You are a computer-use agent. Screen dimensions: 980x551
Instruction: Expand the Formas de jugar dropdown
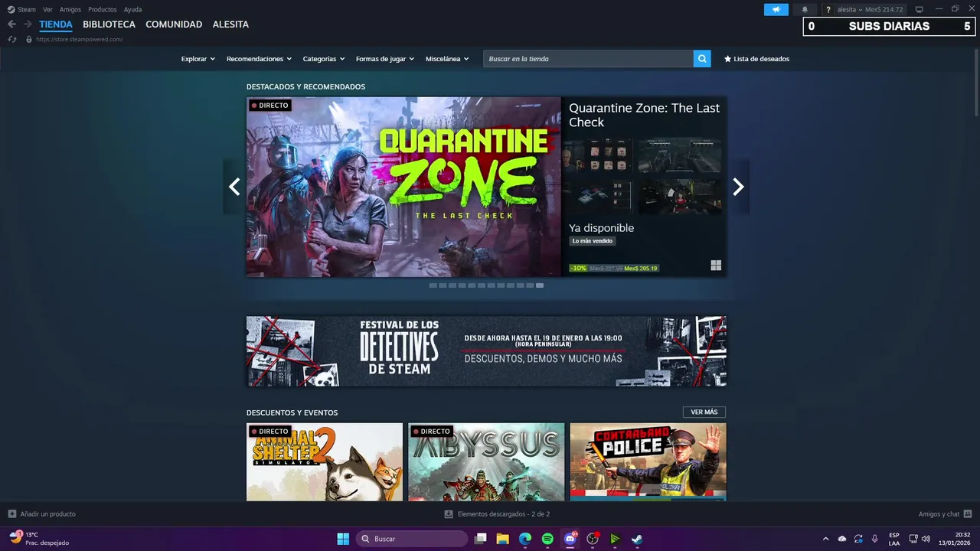[385, 59]
